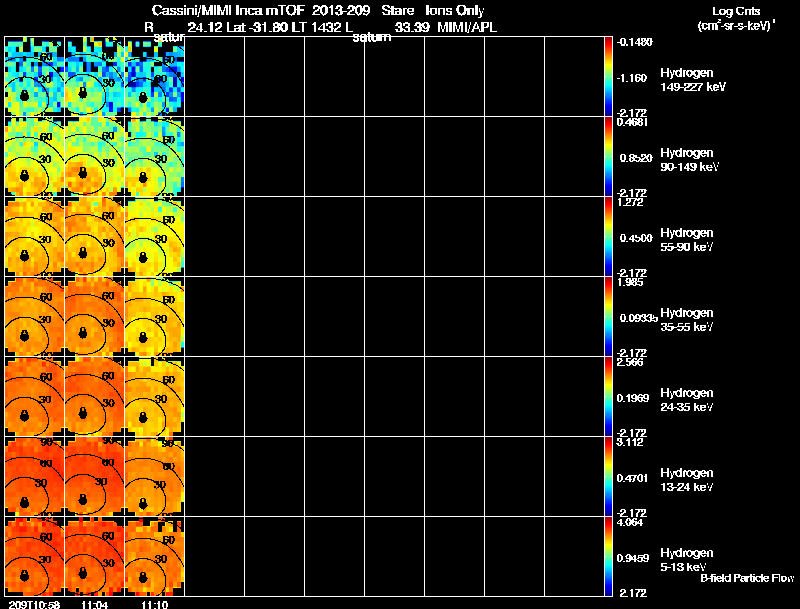Click the Hydrogen 35-55 keV label
Image resolution: width=800 pixels, height=609 pixels.
click(x=687, y=320)
